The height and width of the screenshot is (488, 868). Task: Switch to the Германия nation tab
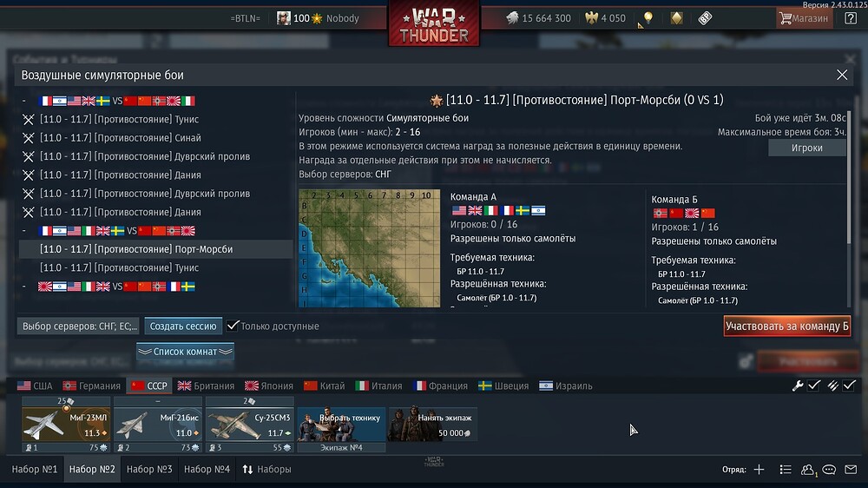91,386
